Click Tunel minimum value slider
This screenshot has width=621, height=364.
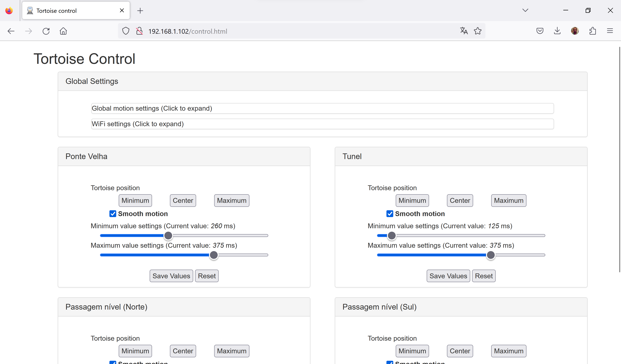click(461, 236)
